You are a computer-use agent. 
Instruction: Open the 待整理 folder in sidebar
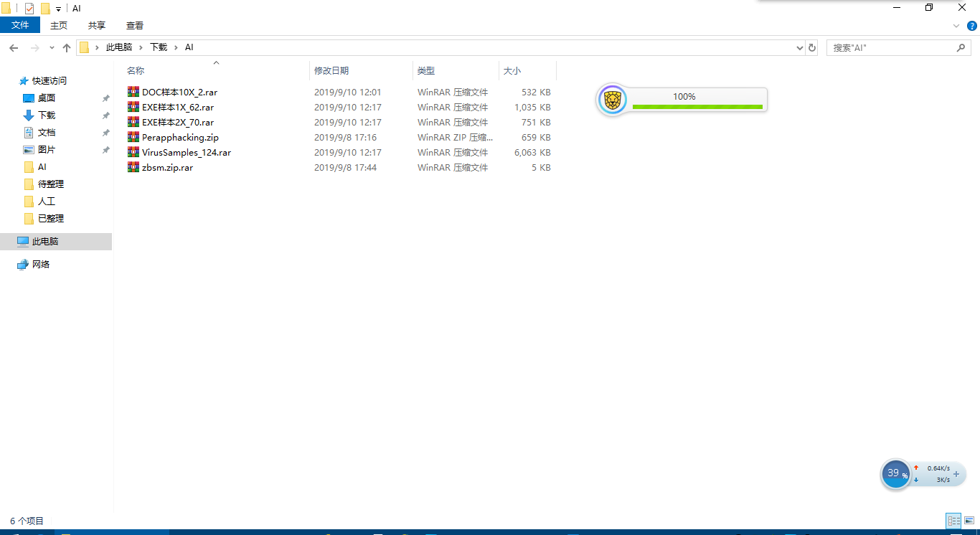click(x=51, y=184)
